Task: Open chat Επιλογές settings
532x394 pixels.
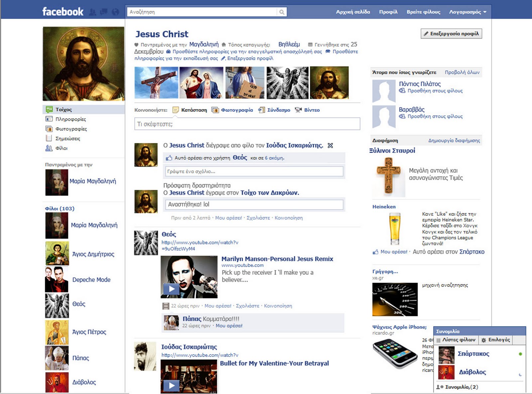Action: coord(496,340)
